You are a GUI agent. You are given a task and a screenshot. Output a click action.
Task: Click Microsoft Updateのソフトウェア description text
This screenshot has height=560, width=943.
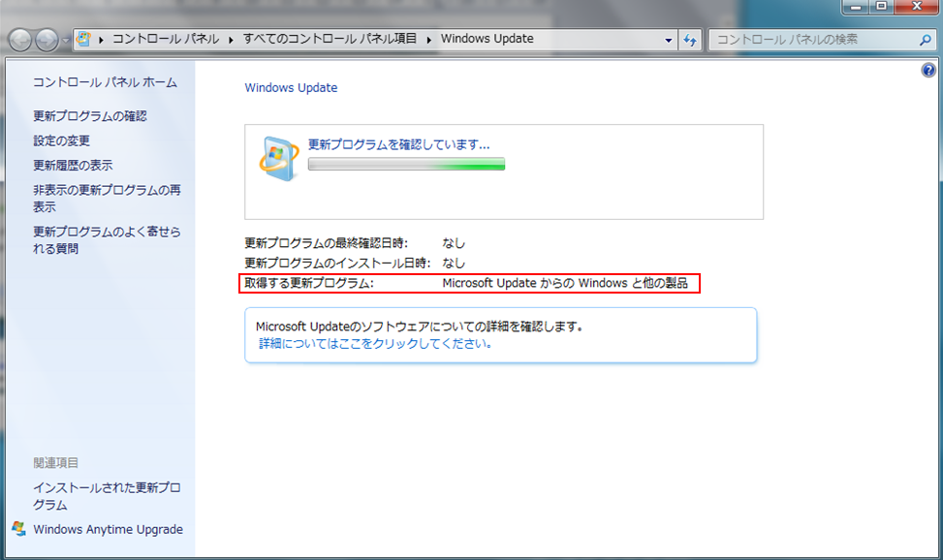420,327
